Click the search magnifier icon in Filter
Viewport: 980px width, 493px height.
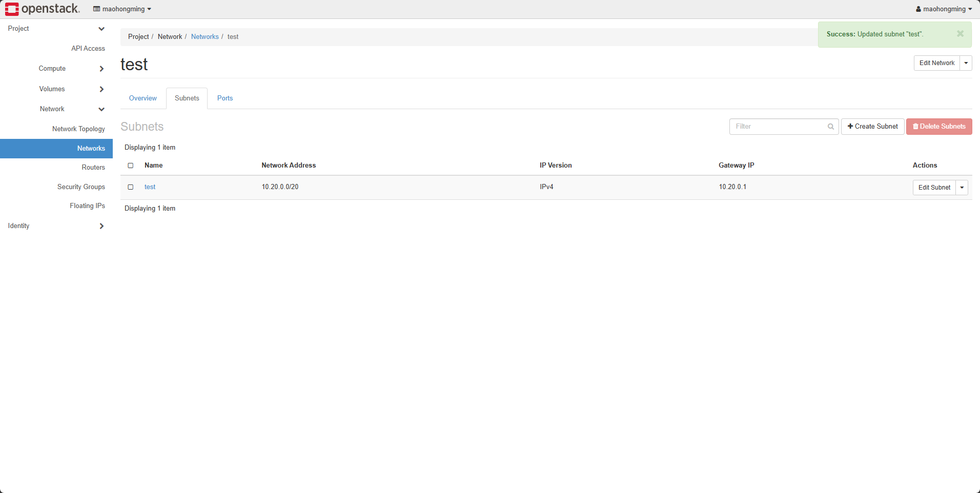click(831, 127)
